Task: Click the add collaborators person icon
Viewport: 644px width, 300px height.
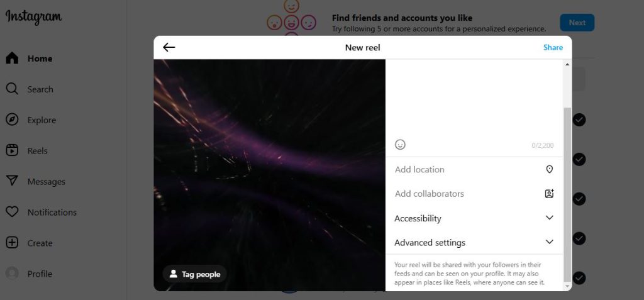Action: tap(549, 194)
